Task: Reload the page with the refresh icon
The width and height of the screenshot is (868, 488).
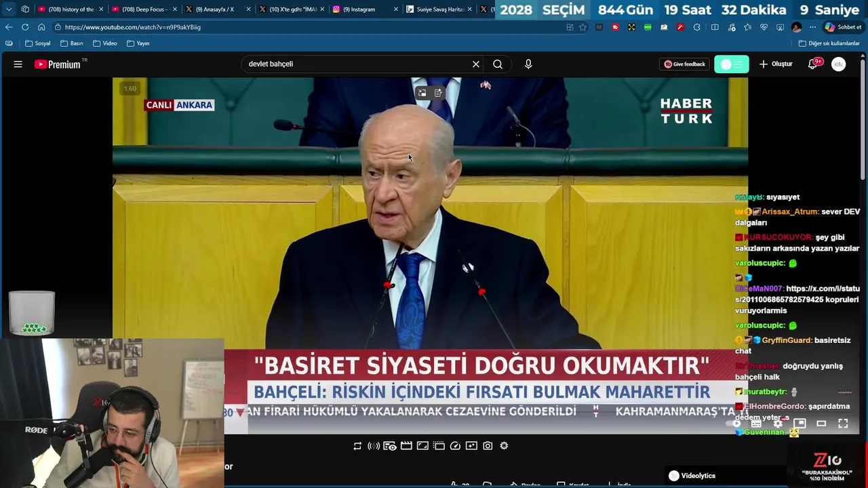Action: [x=25, y=27]
